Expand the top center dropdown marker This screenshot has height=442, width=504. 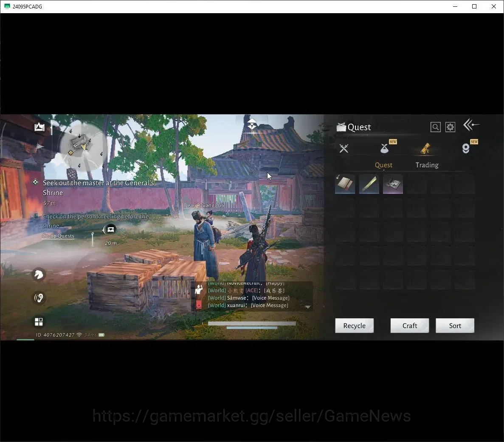click(252, 124)
